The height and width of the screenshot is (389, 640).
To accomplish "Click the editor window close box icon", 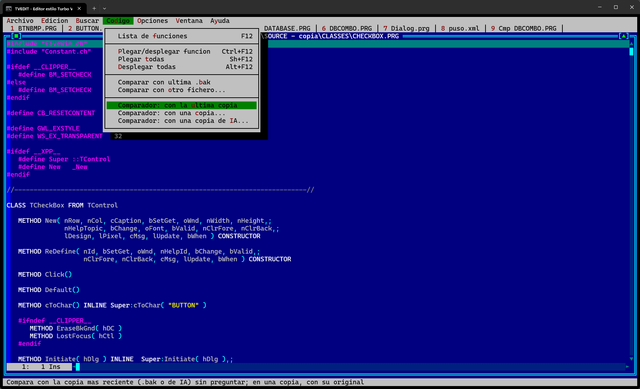I will coord(16,36).
